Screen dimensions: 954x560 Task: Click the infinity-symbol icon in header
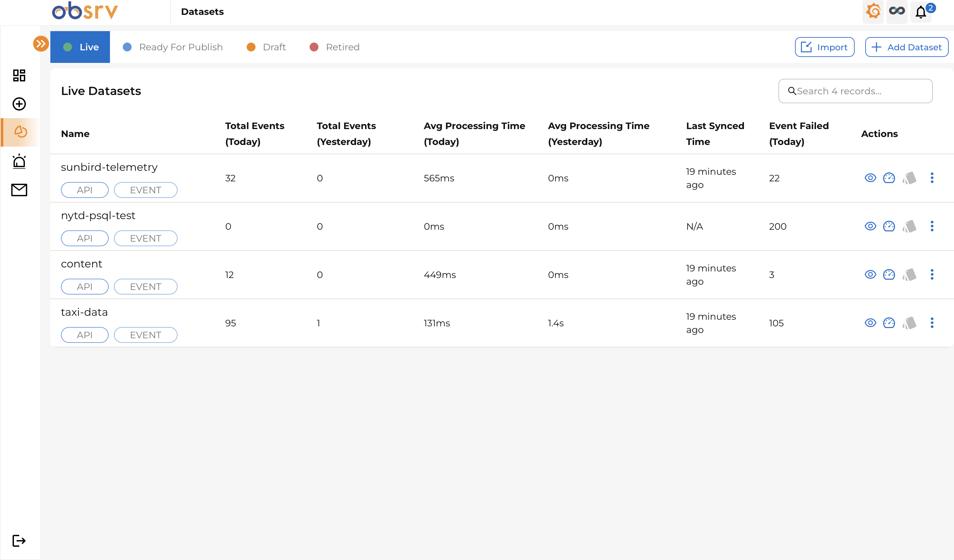[897, 11]
